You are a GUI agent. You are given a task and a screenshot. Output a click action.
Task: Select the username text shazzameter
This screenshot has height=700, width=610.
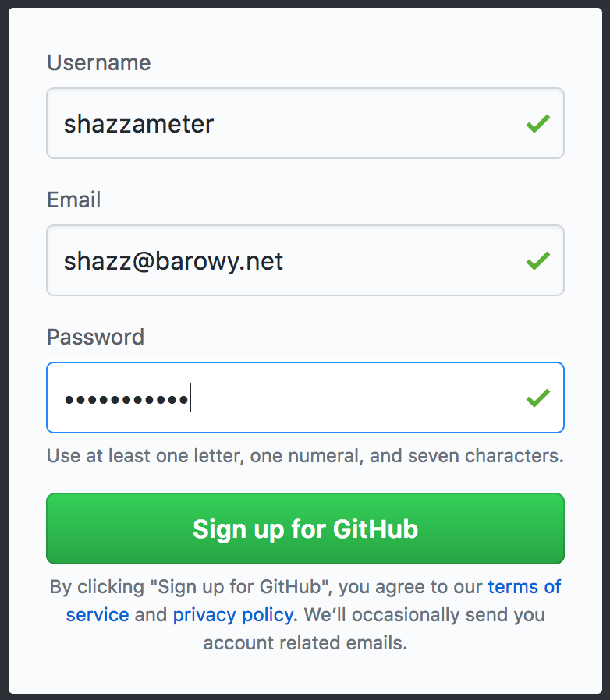pos(139,122)
